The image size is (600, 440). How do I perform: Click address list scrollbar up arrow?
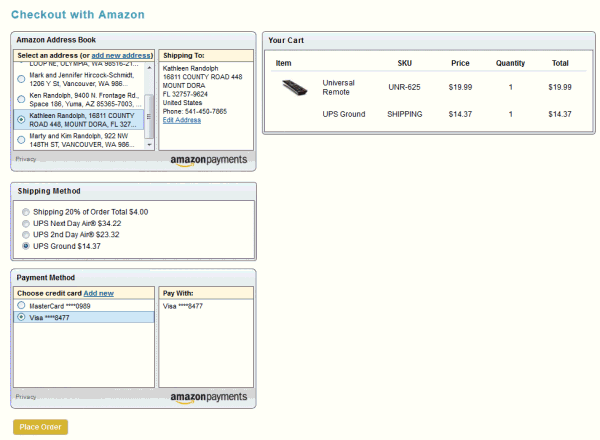(x=149, y=68)
